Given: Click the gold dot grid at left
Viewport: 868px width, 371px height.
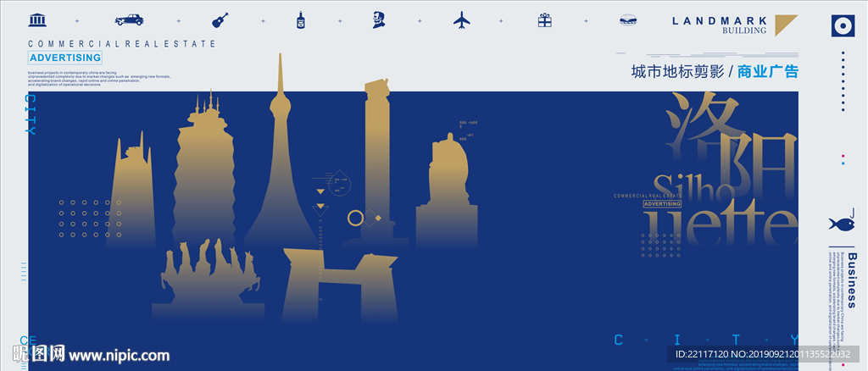Looking at the screenshot, I should click(x=90, y=219).
